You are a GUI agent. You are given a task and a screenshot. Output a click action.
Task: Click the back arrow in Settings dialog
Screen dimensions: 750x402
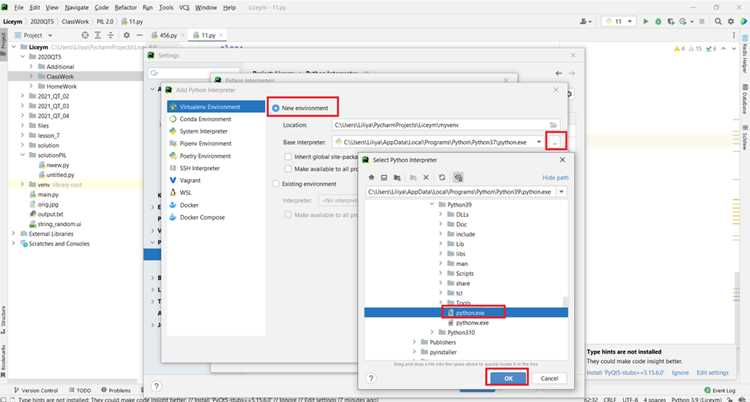click(x=558, y=73)
